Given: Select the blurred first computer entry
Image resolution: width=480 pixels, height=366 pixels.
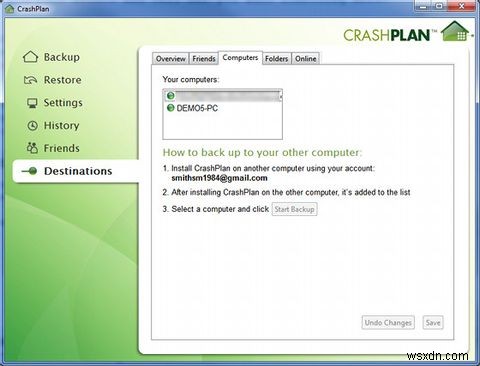Looking at the screenshot, I should coord(222,96).
